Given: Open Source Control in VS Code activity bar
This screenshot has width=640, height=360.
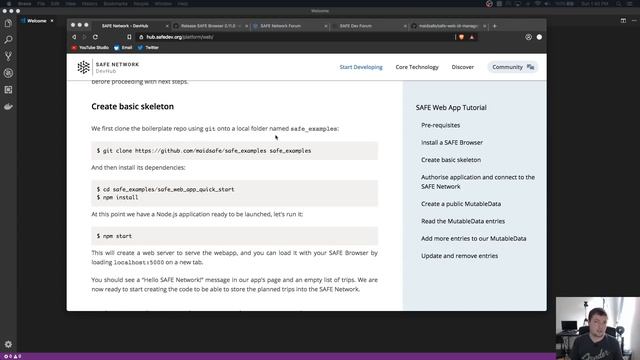Looking at the screenshot, I should click(x=8, y=56).
